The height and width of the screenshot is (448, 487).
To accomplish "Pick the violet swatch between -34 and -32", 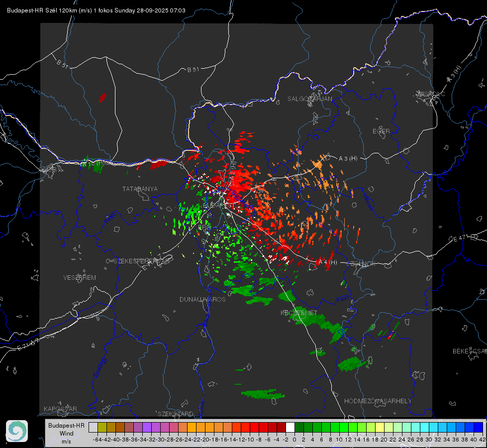I will point(147,427).
